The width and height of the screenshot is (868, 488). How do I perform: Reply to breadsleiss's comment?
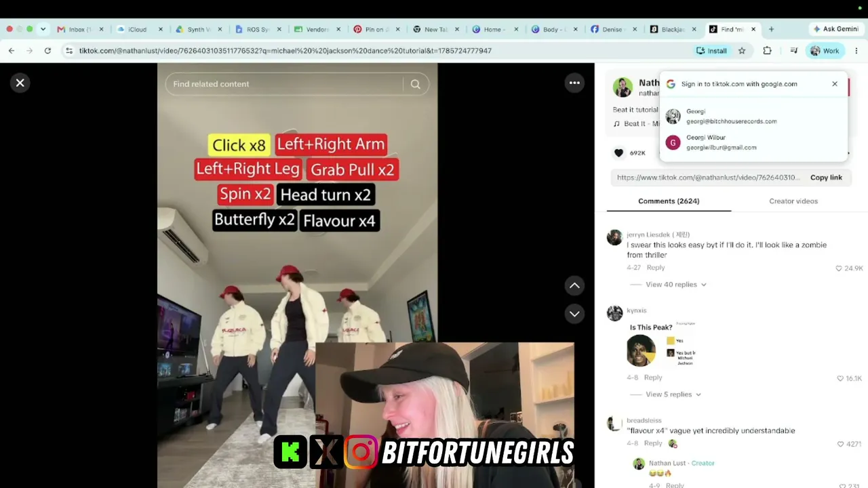pyautogui.click(x=653, y=443)
